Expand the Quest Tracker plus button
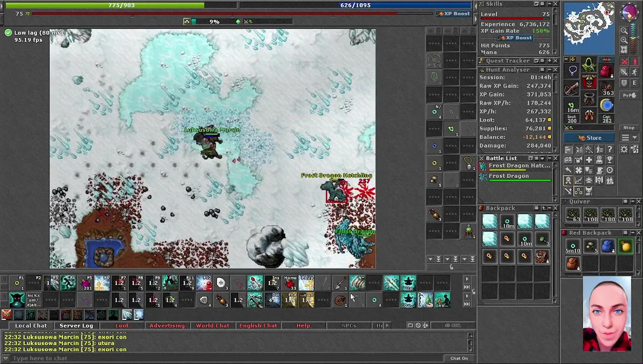 [x=549, y=61]
